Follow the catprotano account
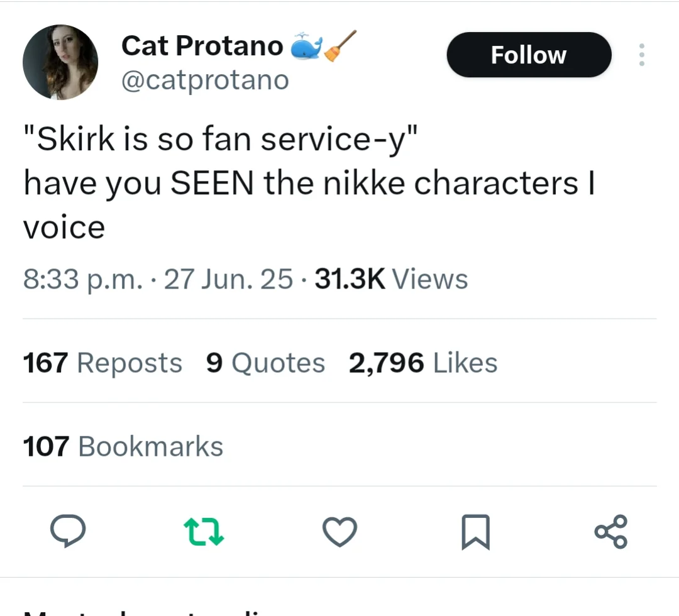 click(529, 55)
